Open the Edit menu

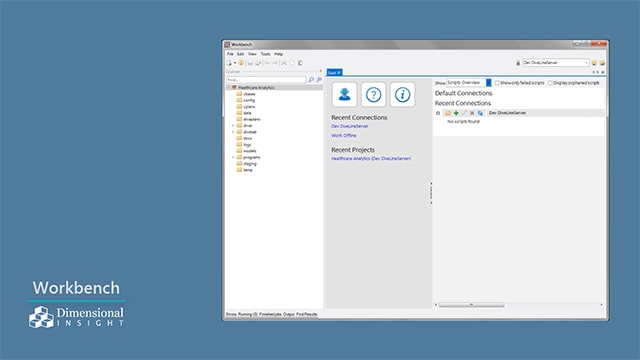(x=240, y=54)
